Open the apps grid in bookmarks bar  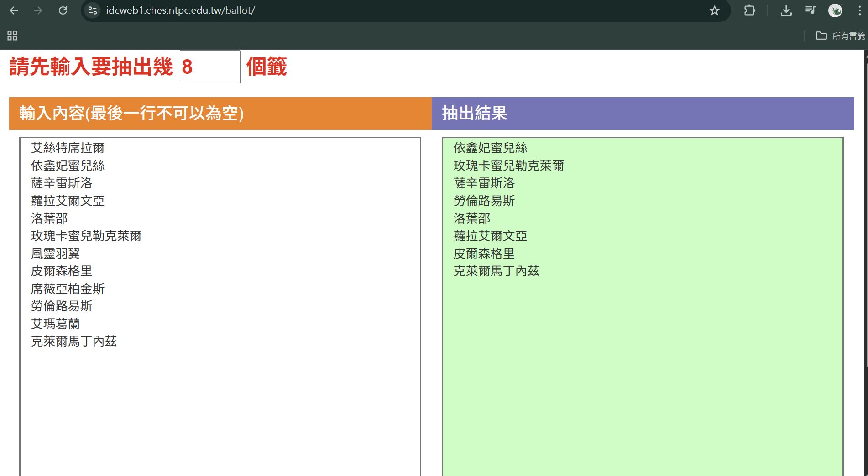[12, 36]
